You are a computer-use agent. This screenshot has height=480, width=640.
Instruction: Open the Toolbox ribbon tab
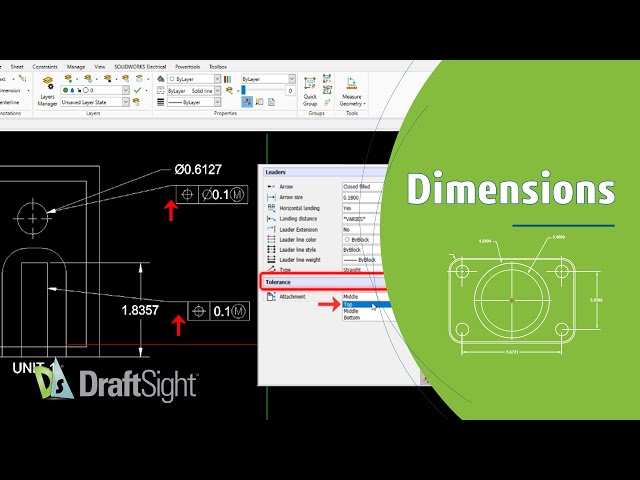(218, 67)
